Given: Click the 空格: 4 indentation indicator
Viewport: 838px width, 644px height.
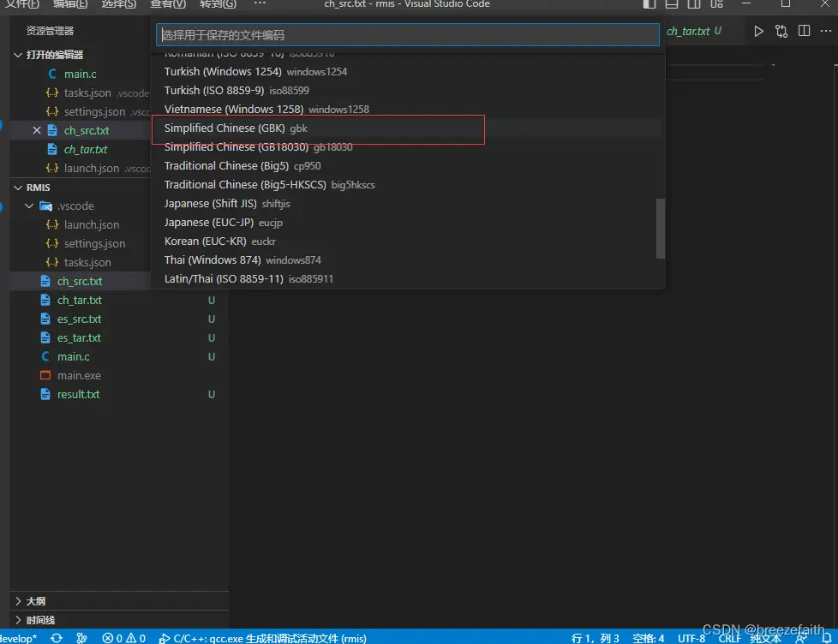Looking at the screenshot, I should tap(649, 638).
